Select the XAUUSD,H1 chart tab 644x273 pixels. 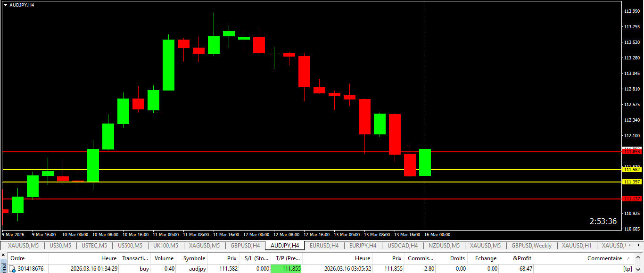click(x=577, y=246)
